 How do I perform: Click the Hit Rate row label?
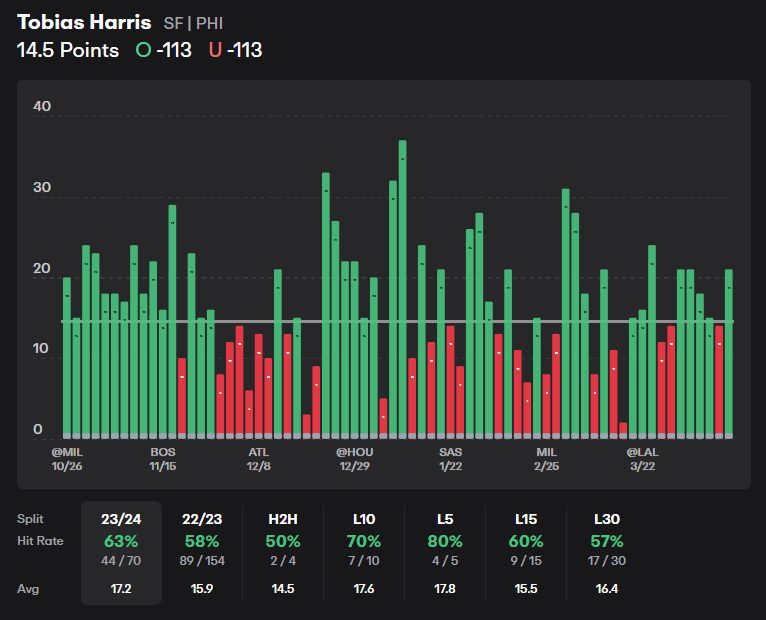[x=40, y=541]
